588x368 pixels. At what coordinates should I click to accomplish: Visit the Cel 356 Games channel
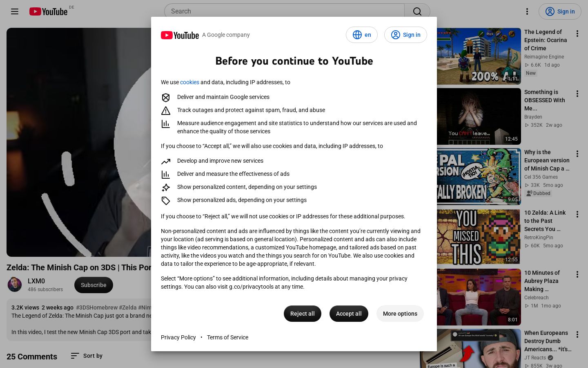click(x=541, y=177)
